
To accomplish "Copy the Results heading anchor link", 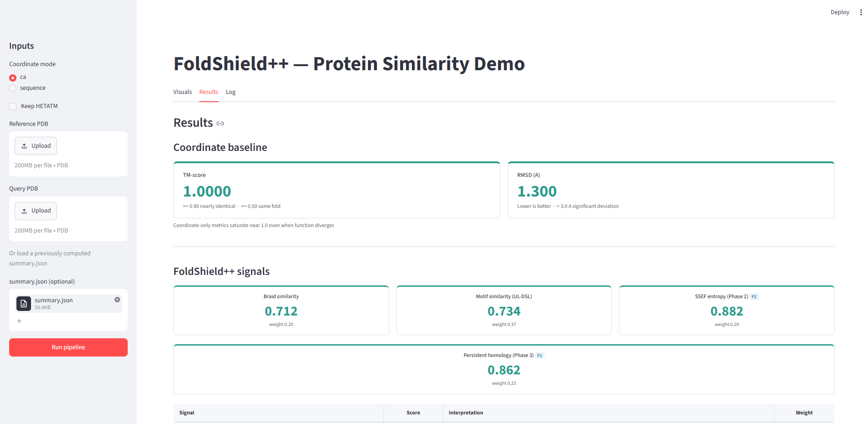I will tap(220, 124).
